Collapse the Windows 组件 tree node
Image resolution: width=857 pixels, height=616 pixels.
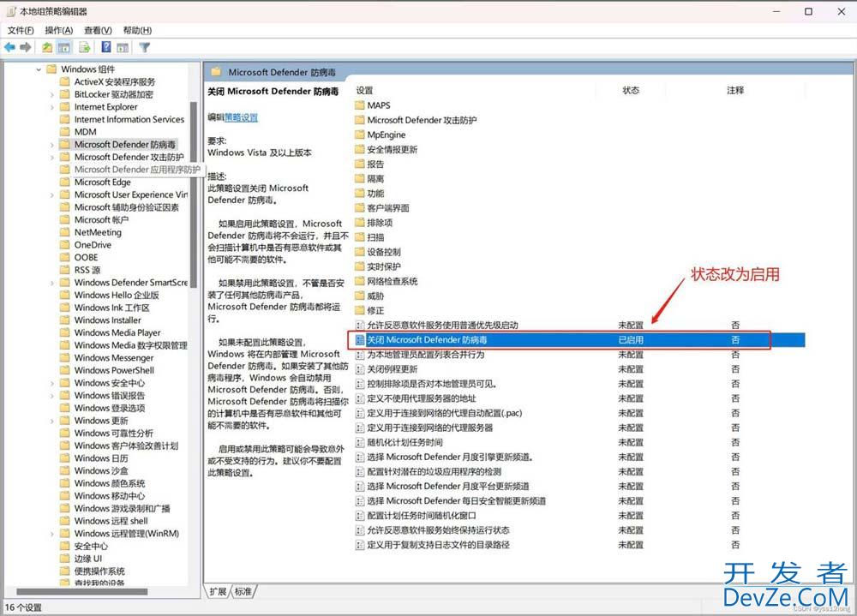[39, 69]
